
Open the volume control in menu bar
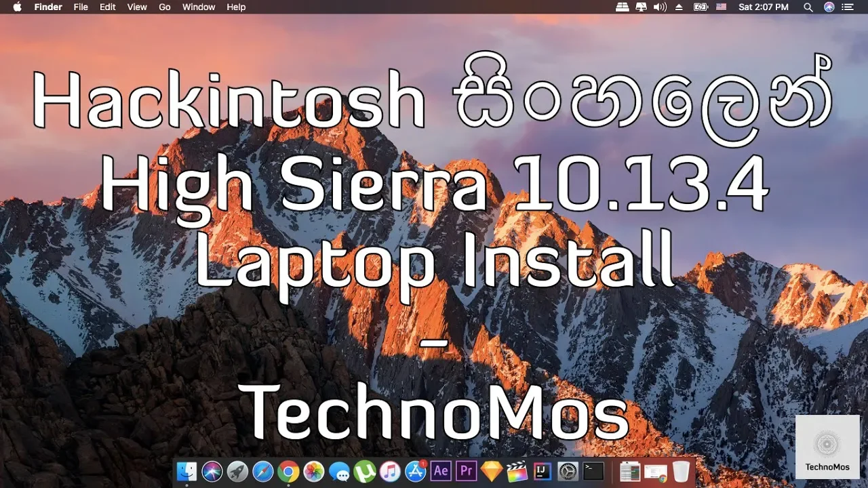pos(660,7)
